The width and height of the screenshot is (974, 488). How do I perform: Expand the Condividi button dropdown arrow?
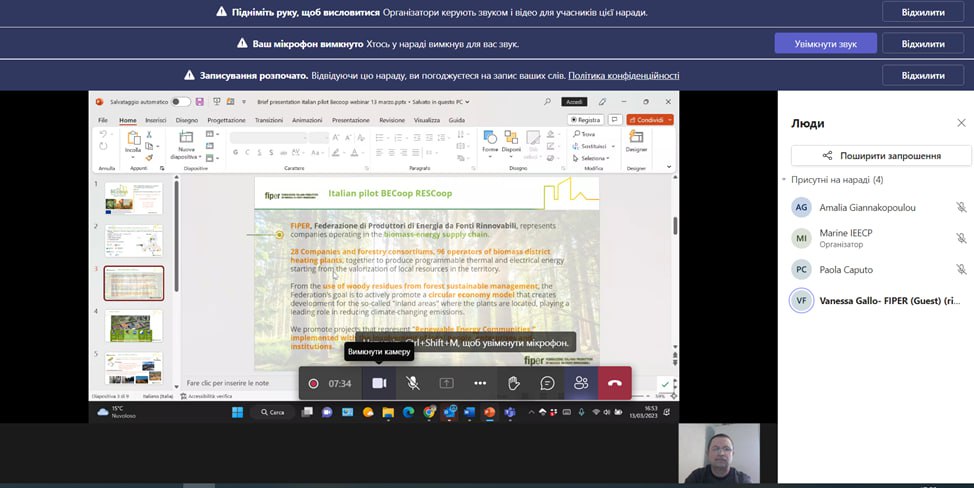point(670,120)
